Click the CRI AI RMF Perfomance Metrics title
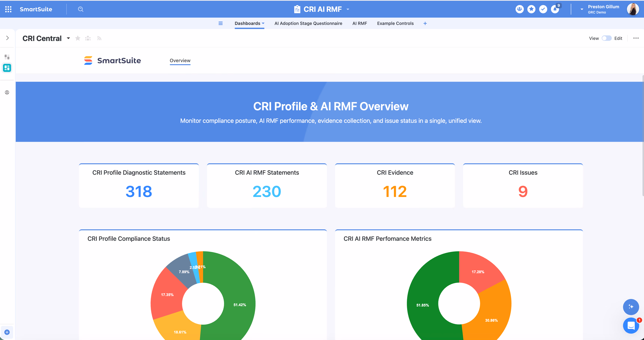The height and width of the screenshot is (340, 644). (x=387, y=239)
